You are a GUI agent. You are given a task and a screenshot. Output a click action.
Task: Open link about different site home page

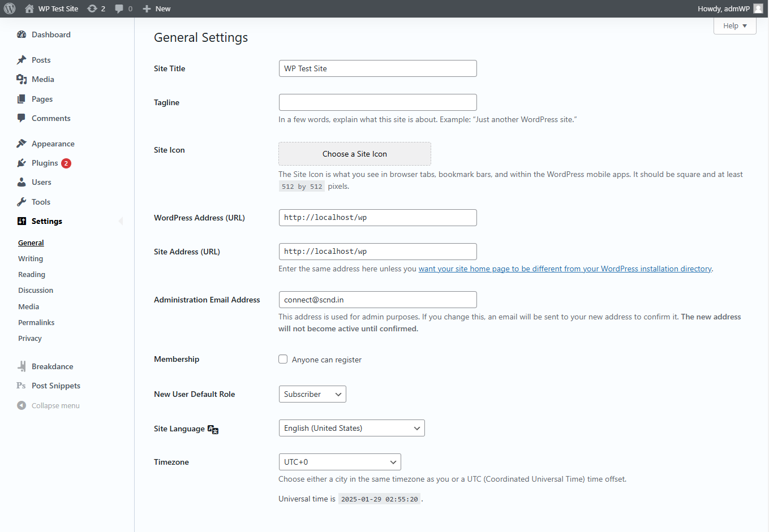pyautogui.click(x=565, y=269)
